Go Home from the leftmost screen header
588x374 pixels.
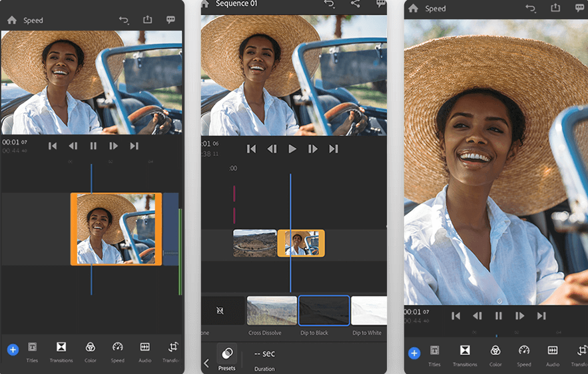pos(11,20)
